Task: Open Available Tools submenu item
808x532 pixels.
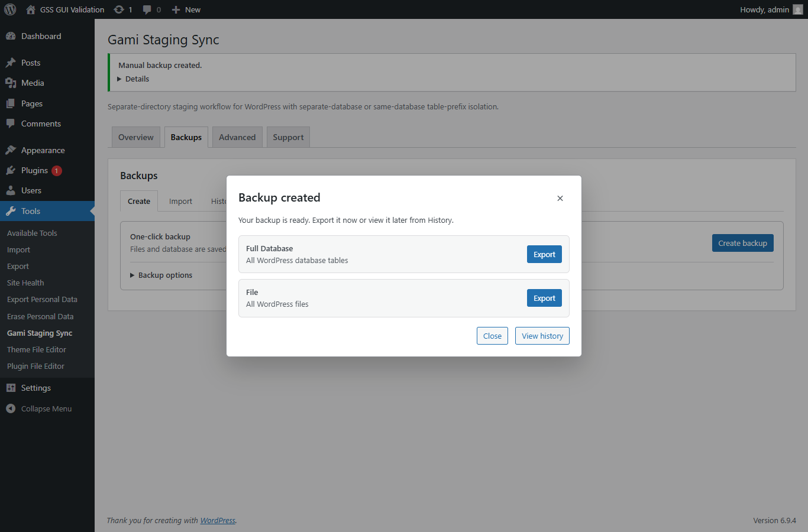Action: tap(32, 233)
